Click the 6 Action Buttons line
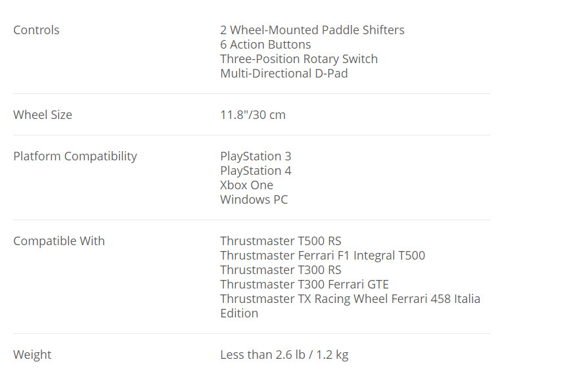This screenshot has width=588, height=370. (x=265, y=45)
